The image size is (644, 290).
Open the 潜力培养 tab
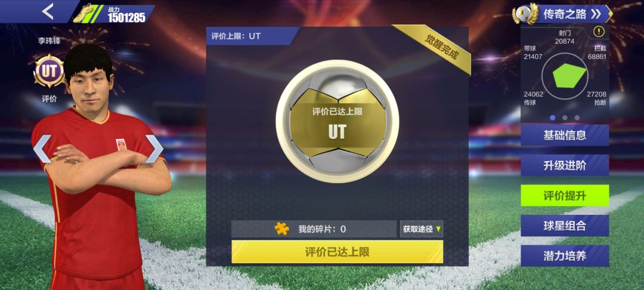pos(565,256)
